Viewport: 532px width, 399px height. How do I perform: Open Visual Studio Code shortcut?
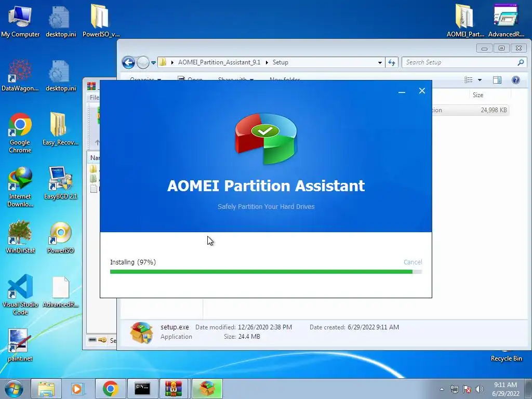click(20, 295)
